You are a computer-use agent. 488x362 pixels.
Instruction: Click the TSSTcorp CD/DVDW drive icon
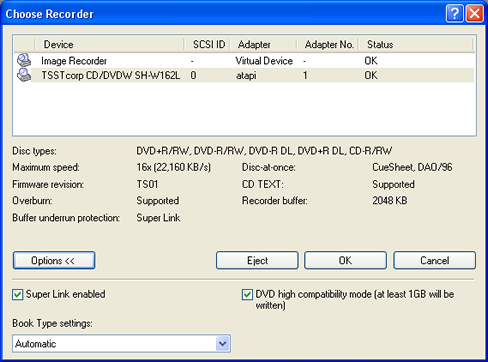coord(24,75)
